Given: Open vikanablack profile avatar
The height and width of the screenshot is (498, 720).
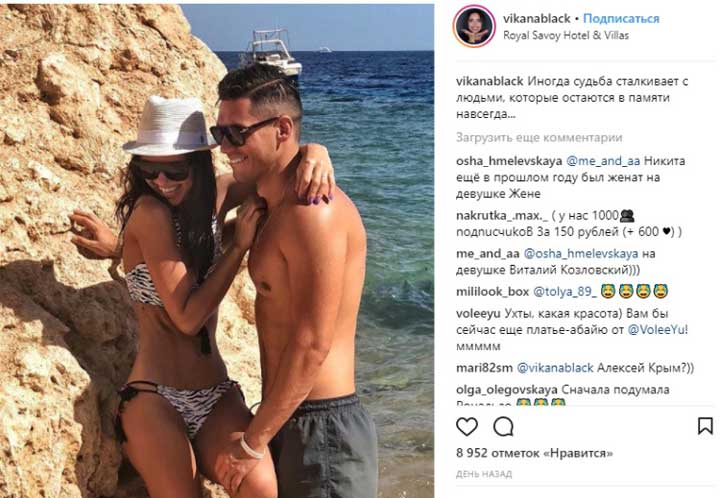Looking at the screenshot, I should point(474,27).
